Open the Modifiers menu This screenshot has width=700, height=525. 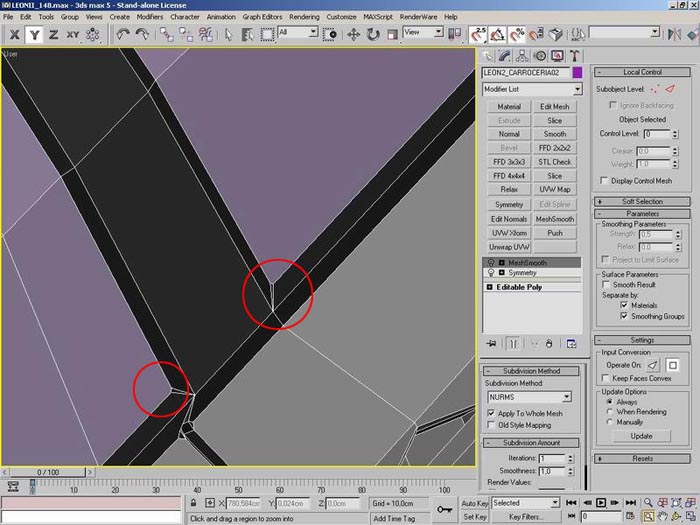click(150, 17)
